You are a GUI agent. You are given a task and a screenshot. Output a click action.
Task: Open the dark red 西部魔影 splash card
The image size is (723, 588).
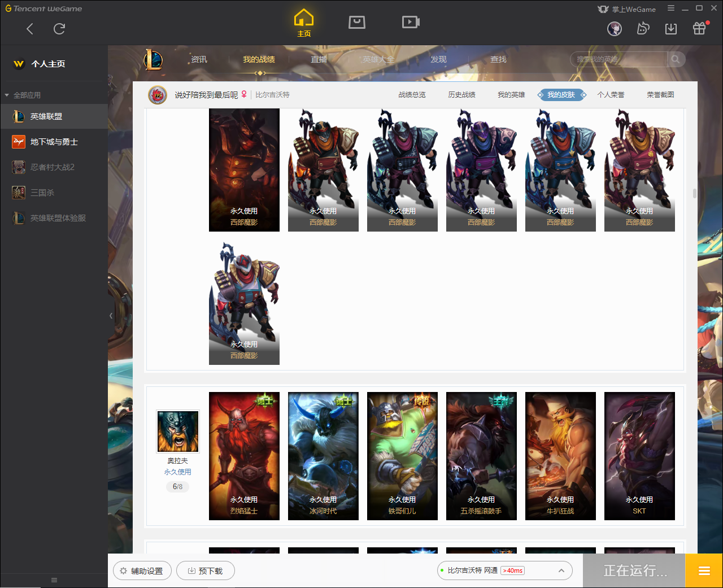pyautogui.click(x=244, y=169)
